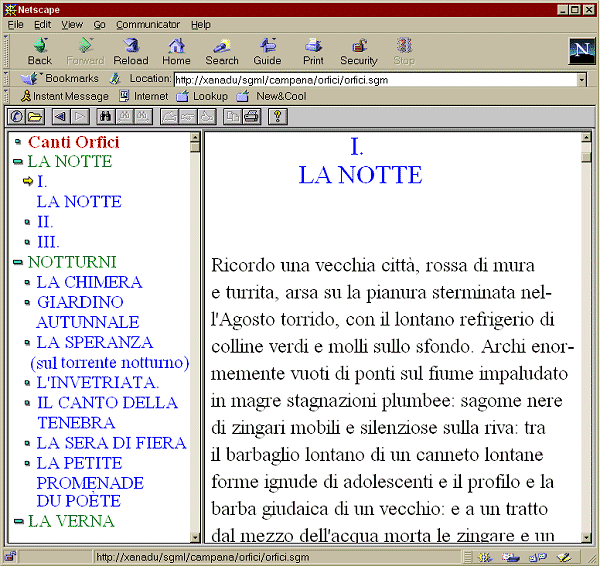Open the View menu
This screenshot has height=566, width=600.
click(72, 24)
